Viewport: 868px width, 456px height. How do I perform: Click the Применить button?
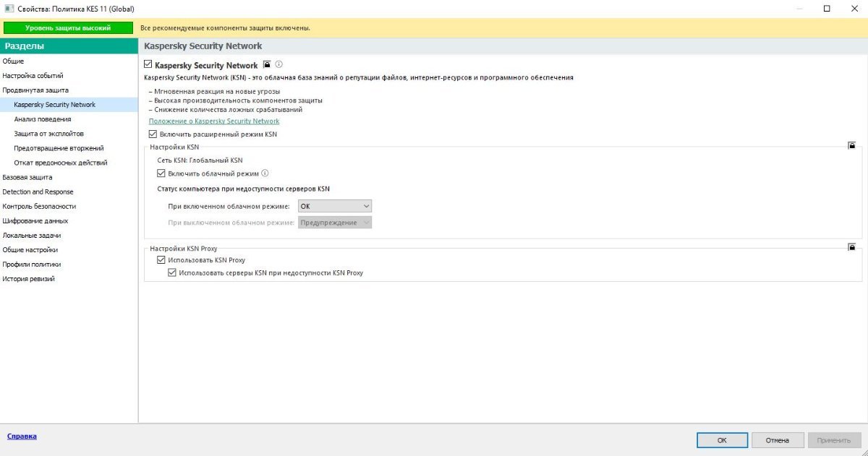833,439
